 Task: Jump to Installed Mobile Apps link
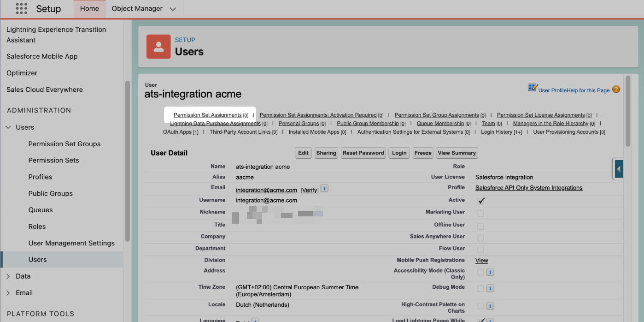coord(314,132)
